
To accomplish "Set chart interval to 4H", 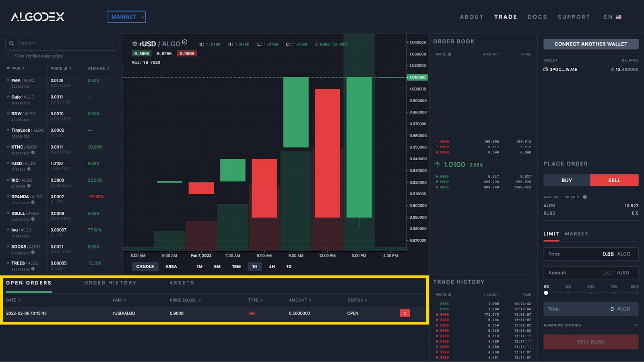I will click(272, 267).
